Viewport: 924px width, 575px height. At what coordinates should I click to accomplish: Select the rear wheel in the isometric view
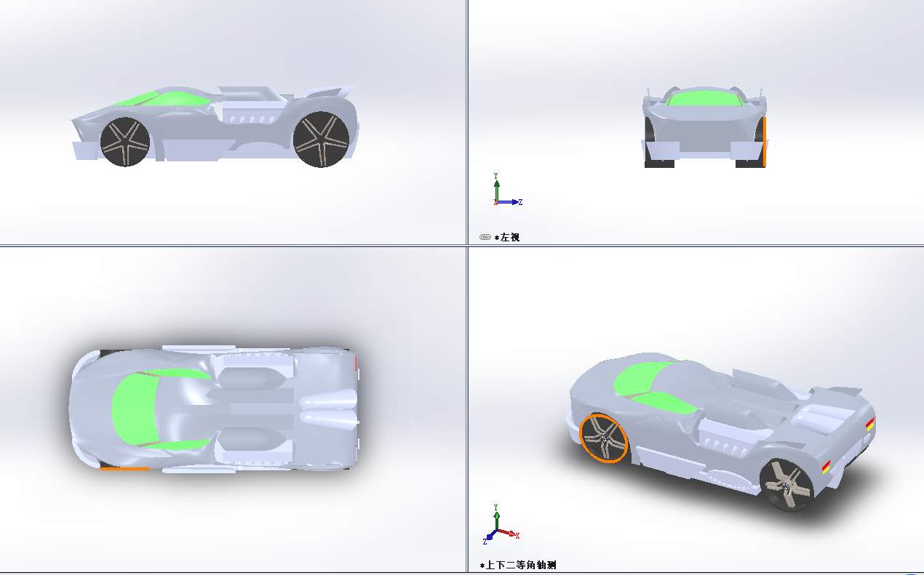coord(786,486)
